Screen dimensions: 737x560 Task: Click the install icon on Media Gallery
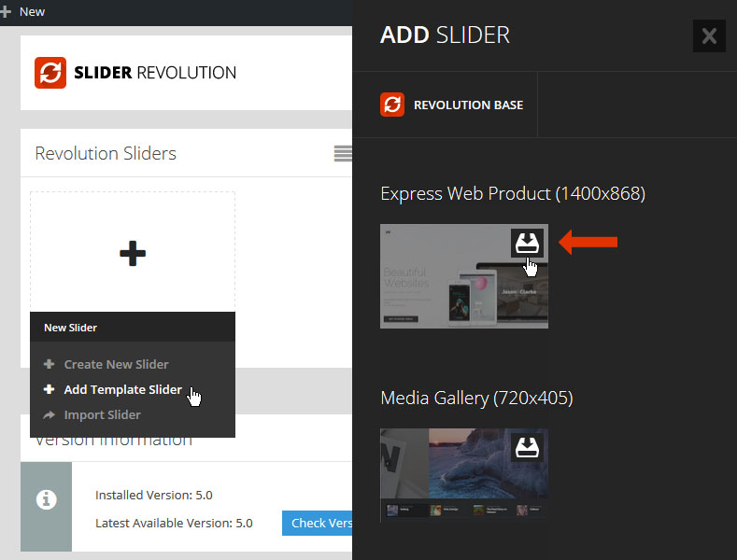click(x=527, y=447)
